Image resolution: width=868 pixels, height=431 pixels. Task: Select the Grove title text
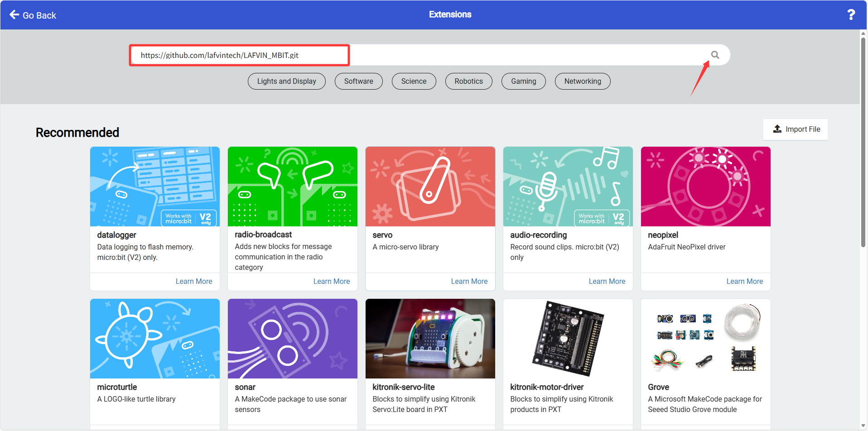pyautogui.click(x=658, y=387)
